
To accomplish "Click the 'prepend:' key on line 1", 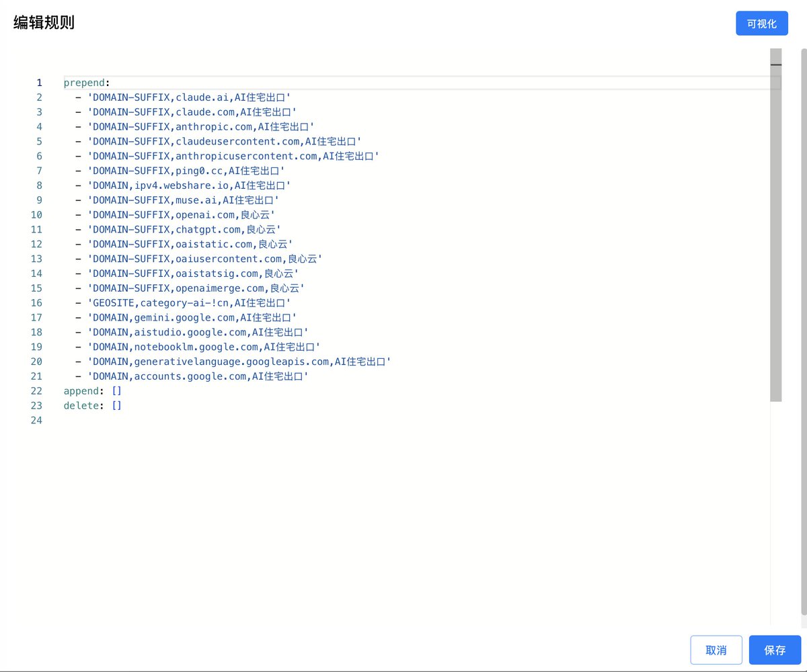I will (87, 83).
